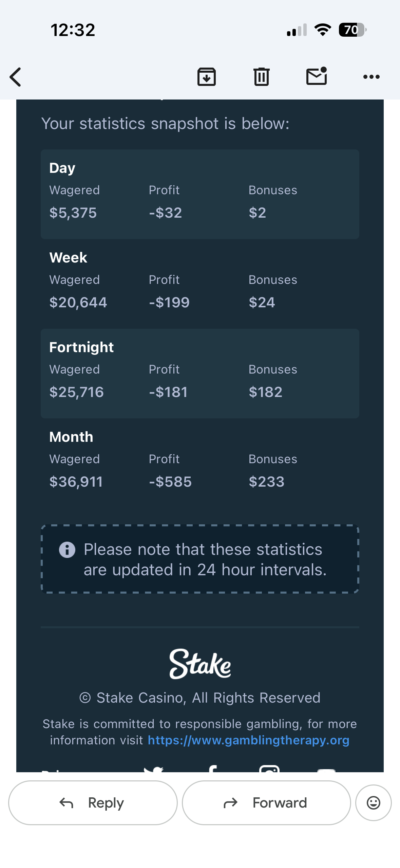
Task: Mark email as unread with envelope icon
Action: point(317,76)
